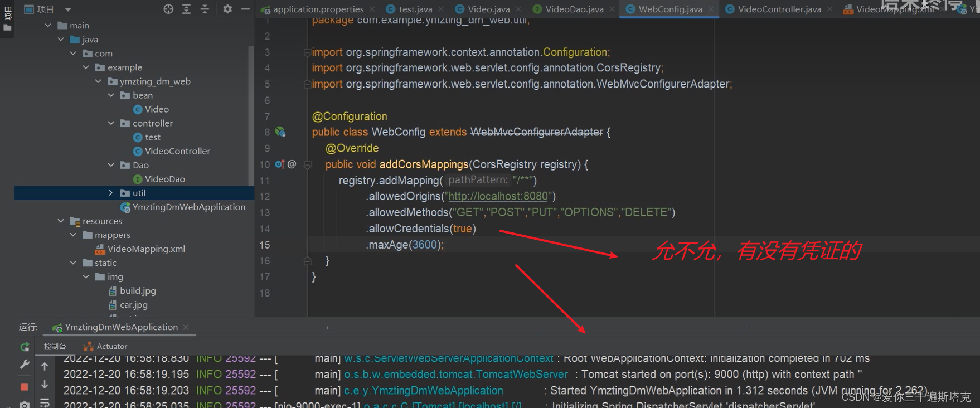This screenshot has height=408, width=980.
Task: Collapse the java folder
Action: [61, 39]
